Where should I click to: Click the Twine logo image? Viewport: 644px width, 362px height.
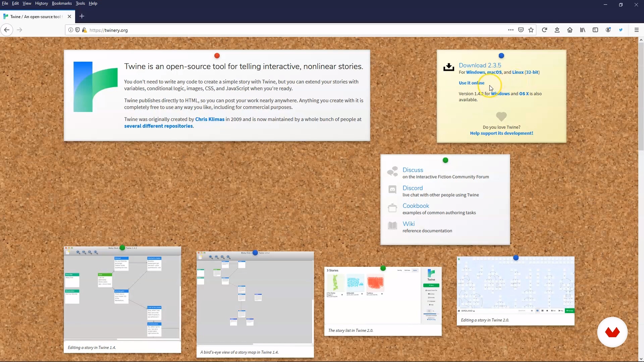tap(96, 87)
